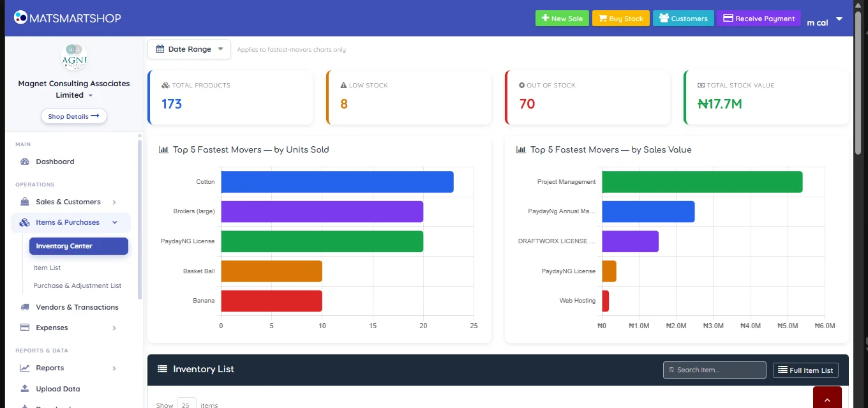The width and height of the screenshot is (868, 408).
Task: Click the cart icon on Buy Stock
Action: (x=602, y=19)
